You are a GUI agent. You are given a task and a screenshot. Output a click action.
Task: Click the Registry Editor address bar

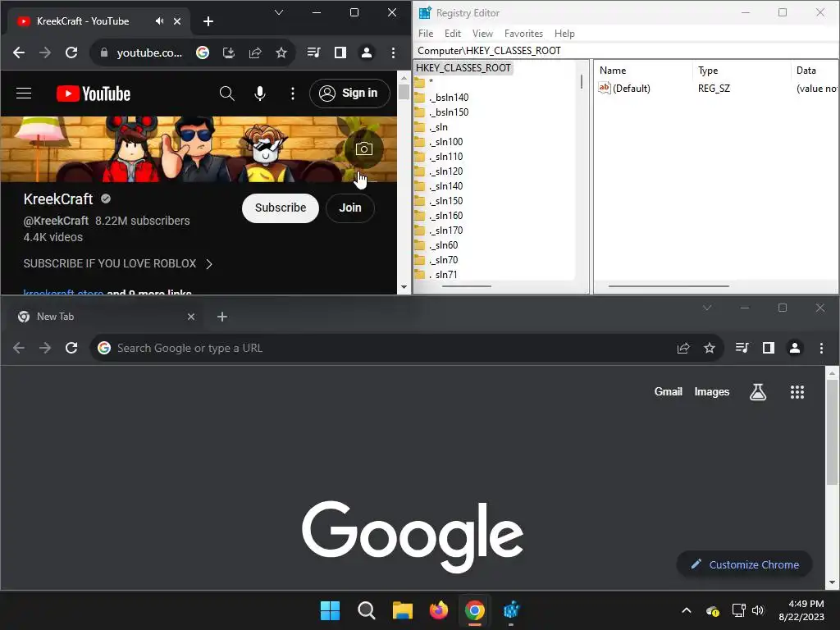point(626,50)
